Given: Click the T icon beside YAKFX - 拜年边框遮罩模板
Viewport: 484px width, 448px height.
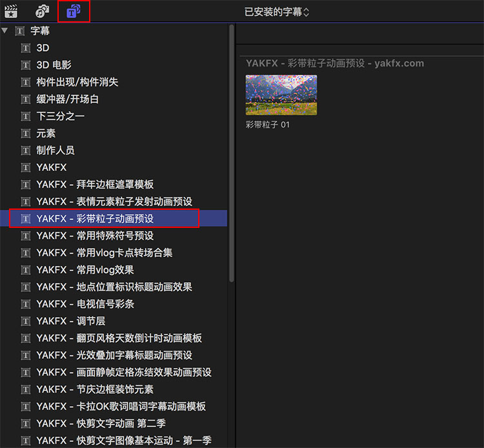Looking at the screenshot, I should (26, 185).
